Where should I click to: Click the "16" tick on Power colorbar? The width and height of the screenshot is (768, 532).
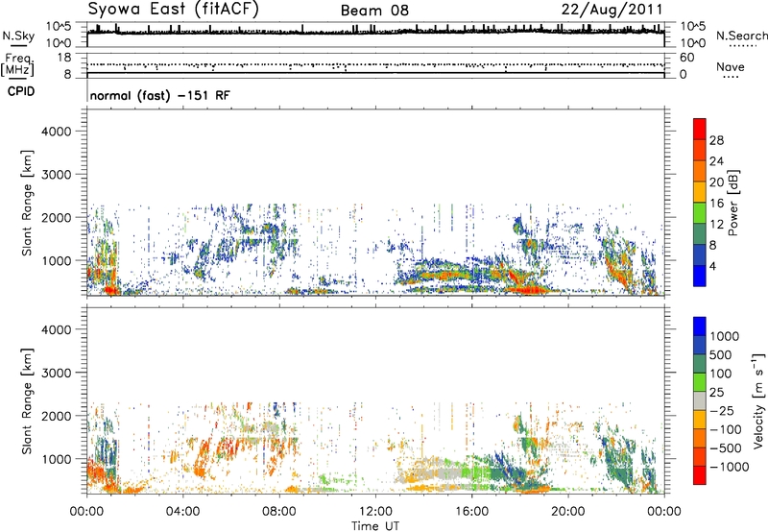(716, 204)
